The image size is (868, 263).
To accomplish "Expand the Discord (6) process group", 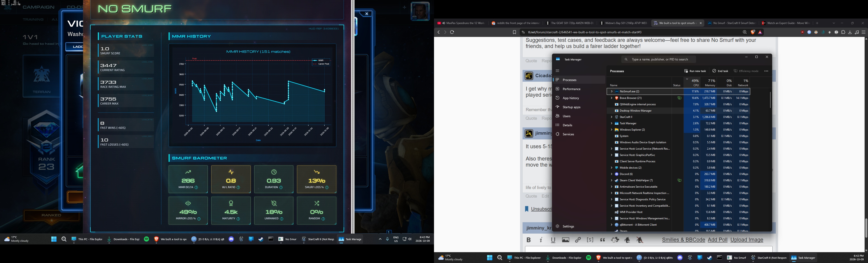I will click(612, 174).
